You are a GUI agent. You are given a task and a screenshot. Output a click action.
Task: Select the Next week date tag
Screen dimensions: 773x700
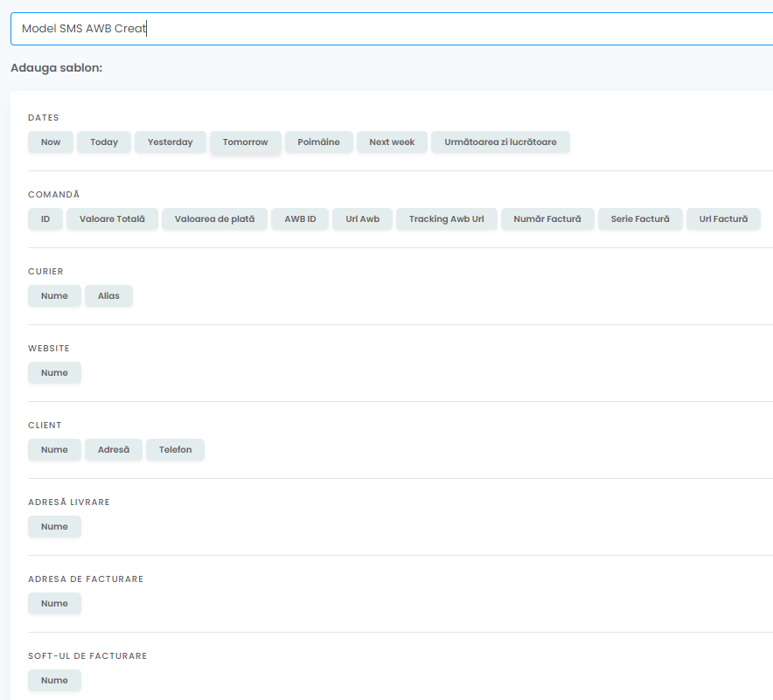[392, 142]
